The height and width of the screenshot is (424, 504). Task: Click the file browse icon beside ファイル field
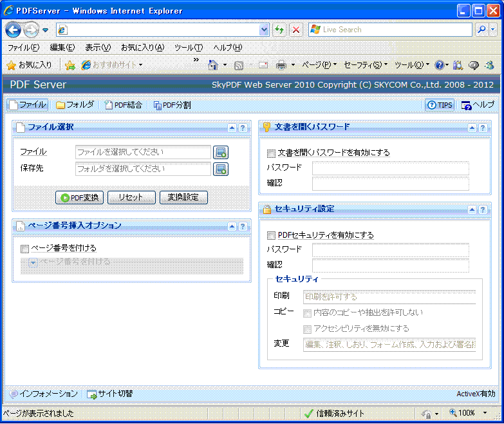(x=221, y=153)
